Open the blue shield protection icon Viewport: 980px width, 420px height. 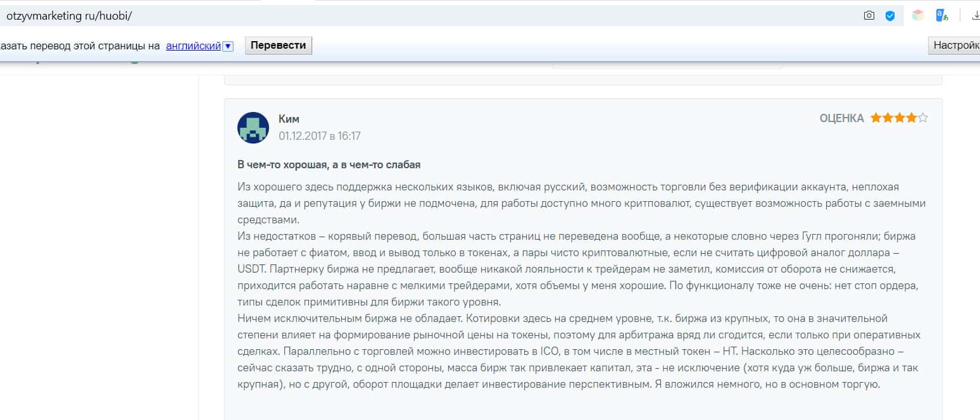[x=889, y=16]
